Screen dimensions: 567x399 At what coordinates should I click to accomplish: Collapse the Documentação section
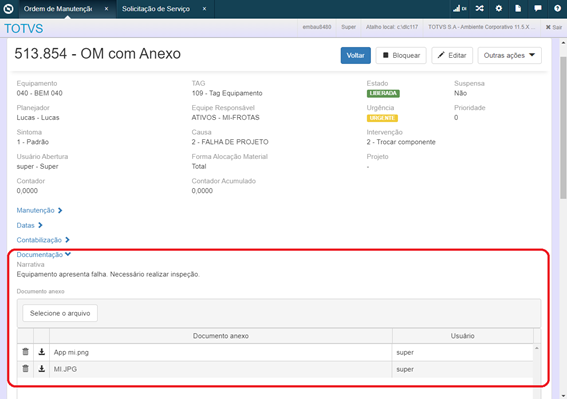(44, 255)
